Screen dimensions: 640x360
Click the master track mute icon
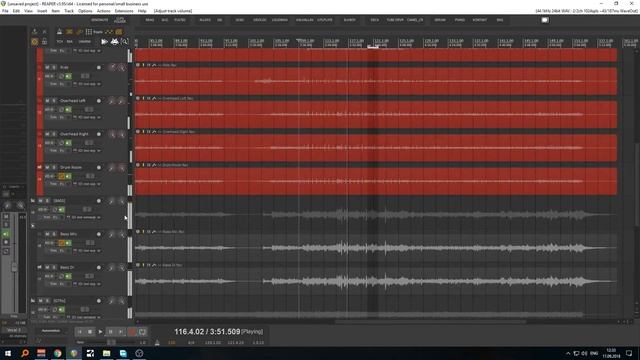coord(6,216)
